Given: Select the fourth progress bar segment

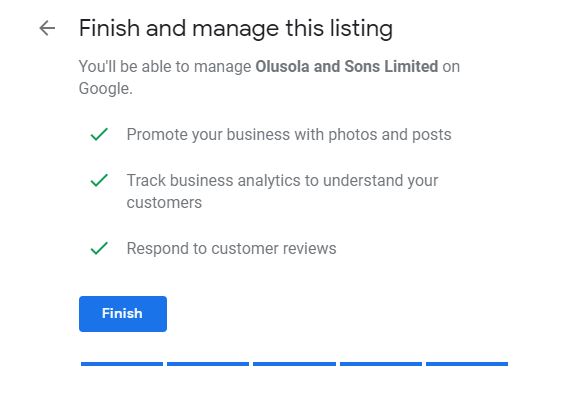Looking at the screenshot, I should [381, 364].
